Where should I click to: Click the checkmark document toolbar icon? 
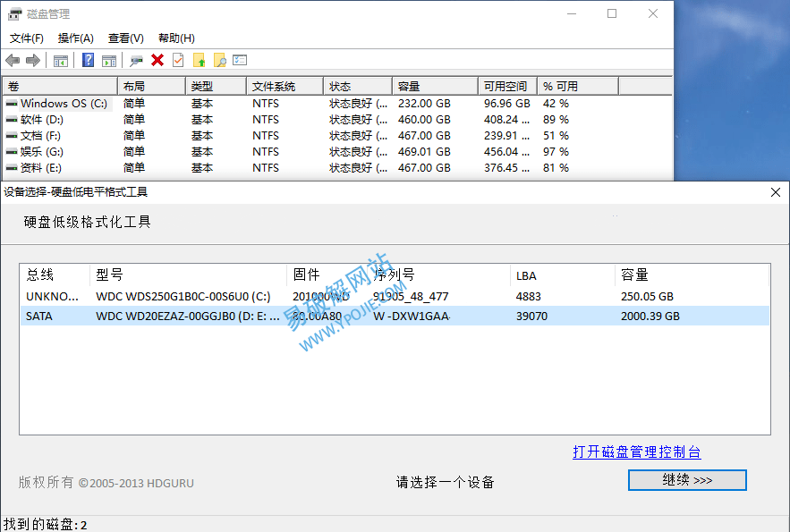point(177,60)
